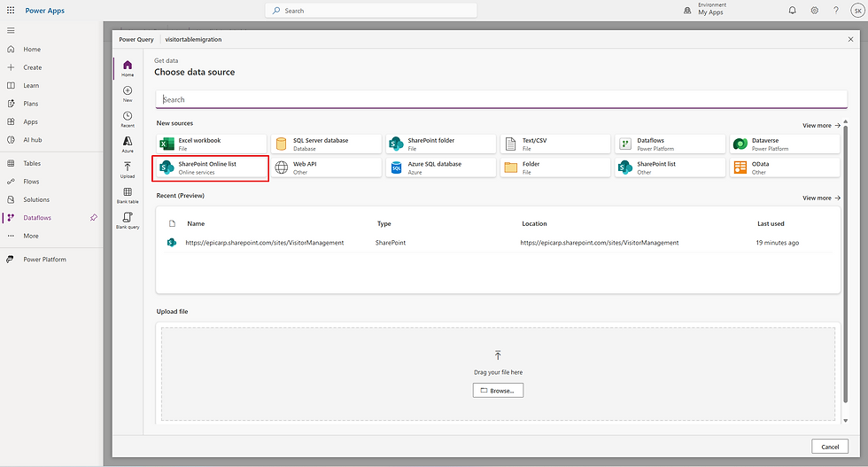Select the Power Query Home sidebar icon

[128, 68]
